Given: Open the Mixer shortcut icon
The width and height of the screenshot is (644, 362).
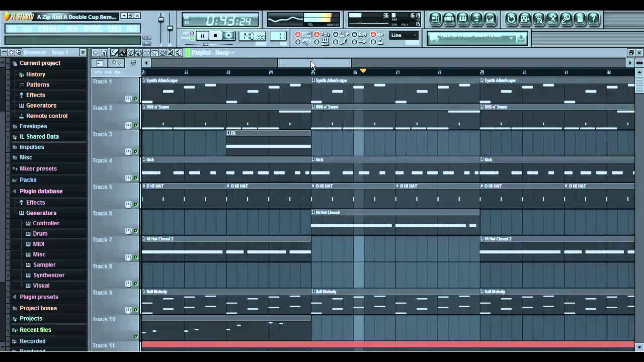Looking at the screenshot, I should 490,19.
